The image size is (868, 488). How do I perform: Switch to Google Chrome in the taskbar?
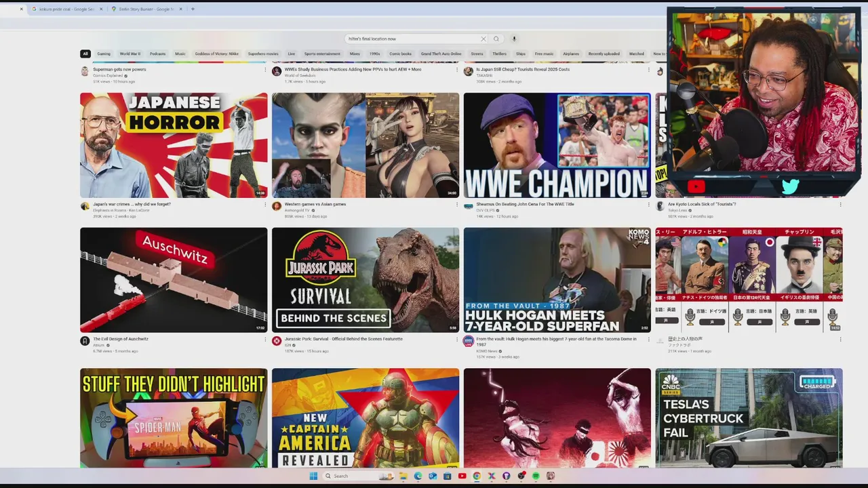[x=477, y=476]
